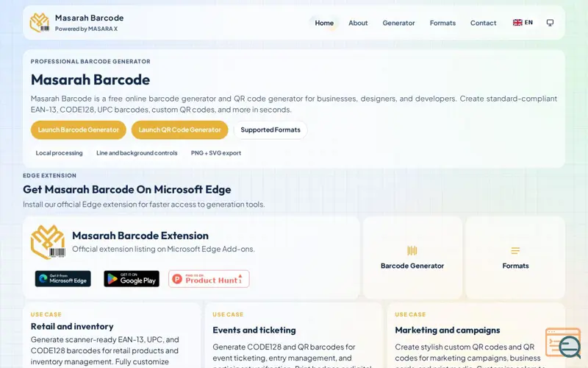Open the Google Play badge
588x368 pixels.
click(x=132, y=279)
